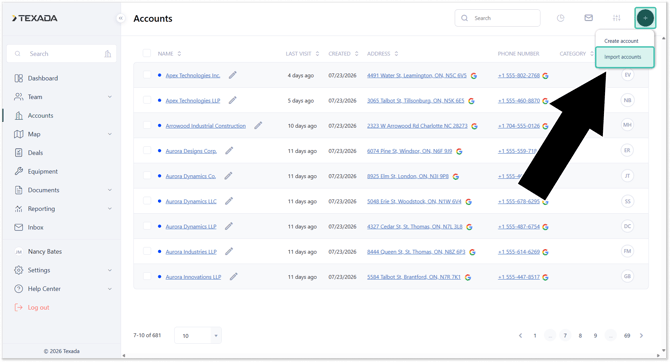Check the Aurora Dynamics LLC row checkbox

(147, 201)
